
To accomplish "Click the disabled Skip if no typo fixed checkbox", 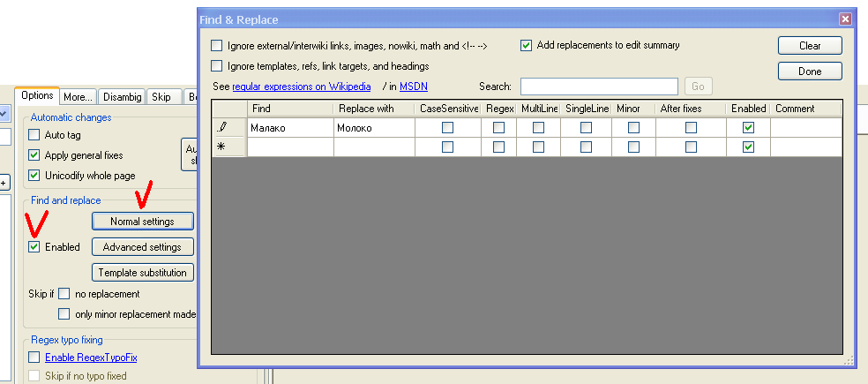I will pyautogui.click(x=34, y=376).
